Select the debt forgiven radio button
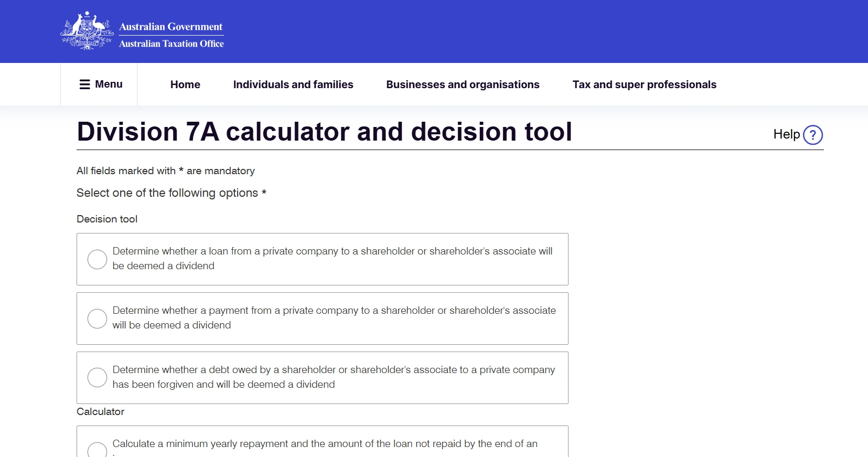868x457 pixels. coord(97,378)
